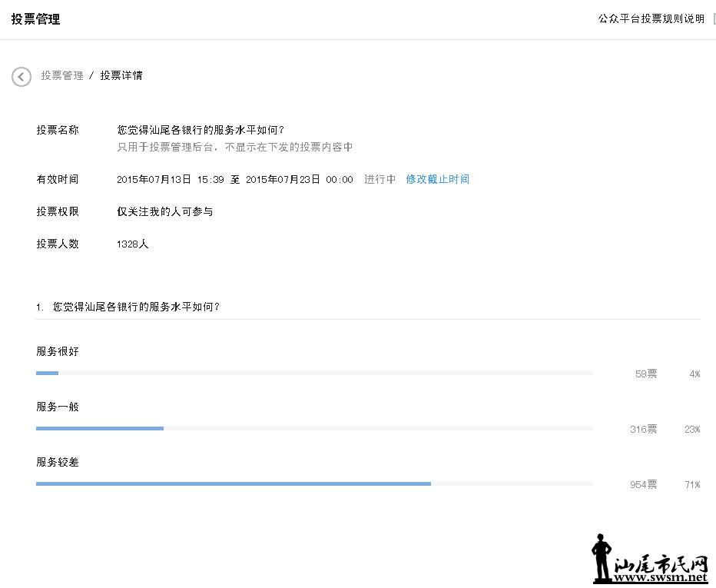The image size is (716, 588).
Task: Click the 修改截止时间 link
Action: (437, 179)
